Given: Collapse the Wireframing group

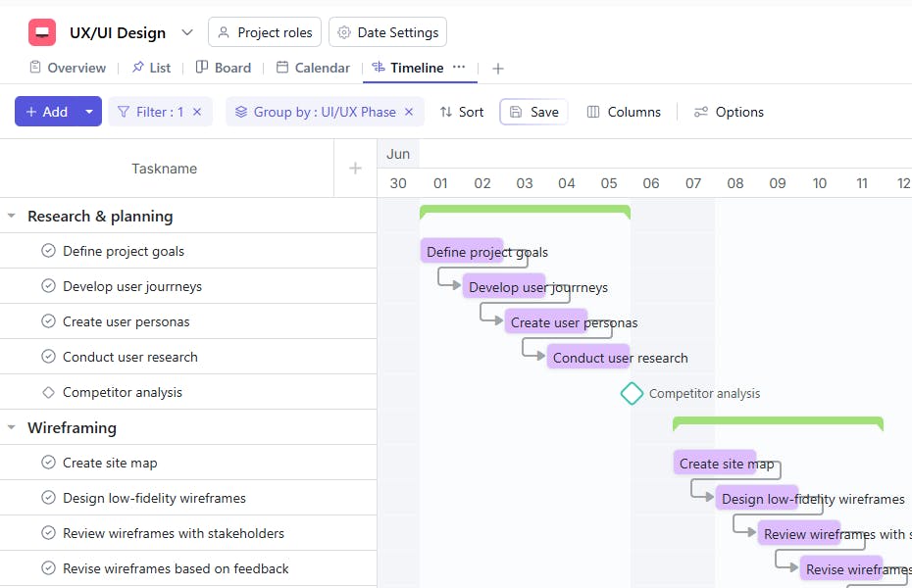Looking at the screenshot, I should coord(12,427).
